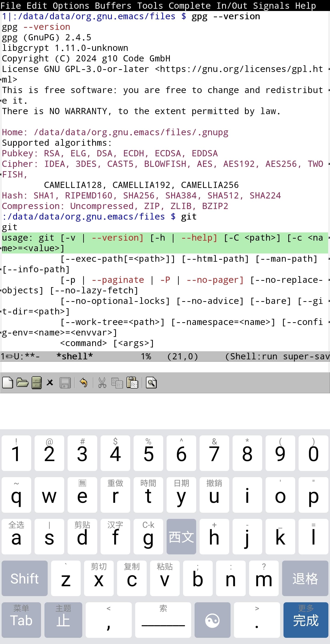Viewport: 330px width, 644px height.
Task: Click the 1% position indicator in mode line
Action: click(146, 356)
